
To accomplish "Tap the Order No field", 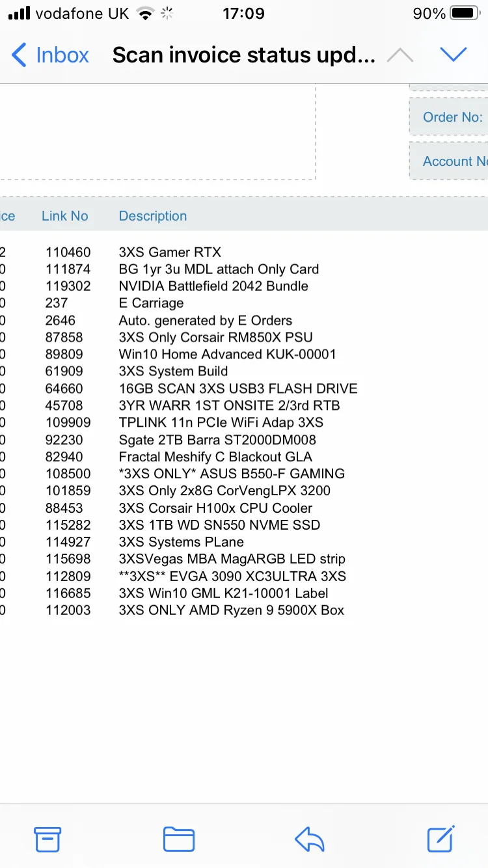I will 449,117.
